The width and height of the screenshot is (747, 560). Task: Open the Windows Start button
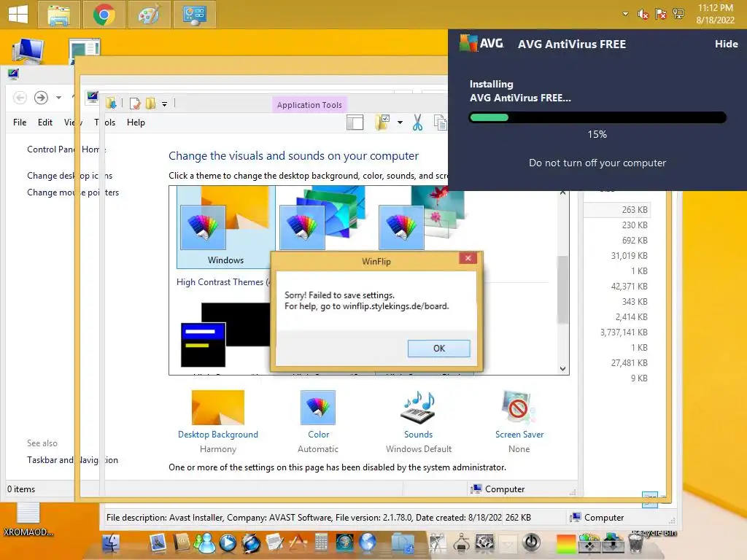[18, 14]
